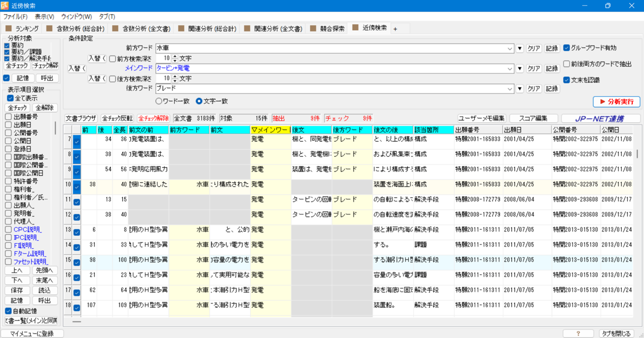644x338 pixels.
Task: Check the 出願番号 display item
Action: point(8,117)
